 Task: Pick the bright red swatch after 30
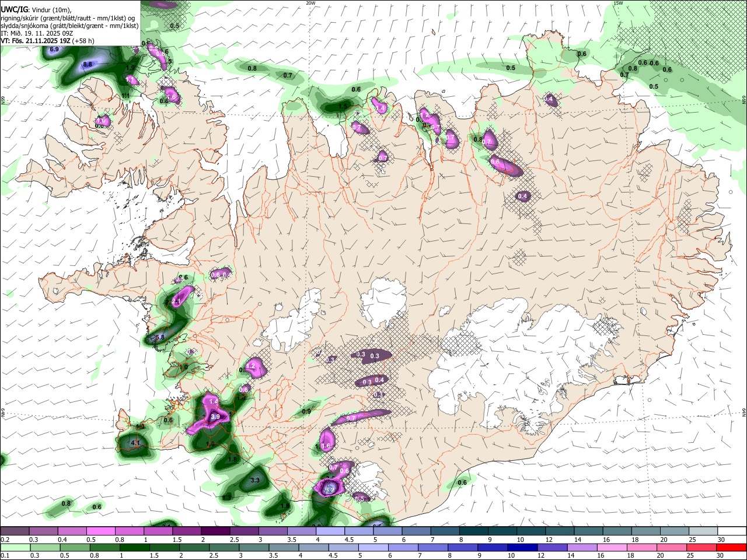point(732,547)
